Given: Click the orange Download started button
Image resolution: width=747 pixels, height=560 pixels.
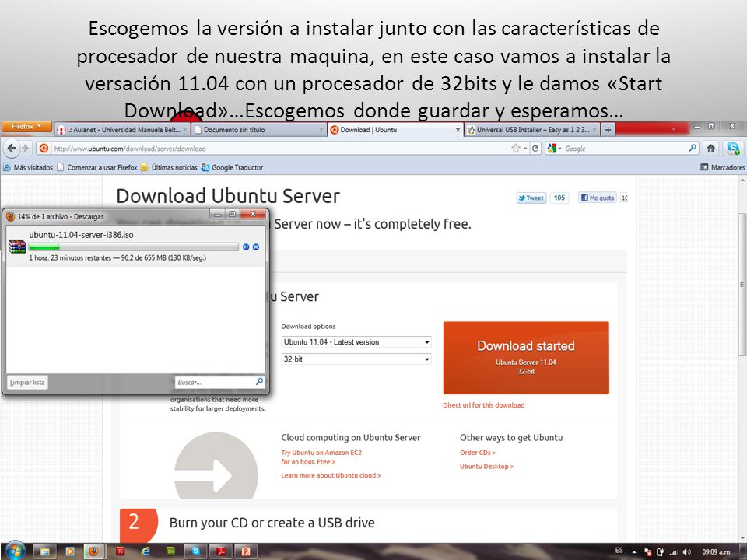Looking at the screenshot, I should 526,358.
